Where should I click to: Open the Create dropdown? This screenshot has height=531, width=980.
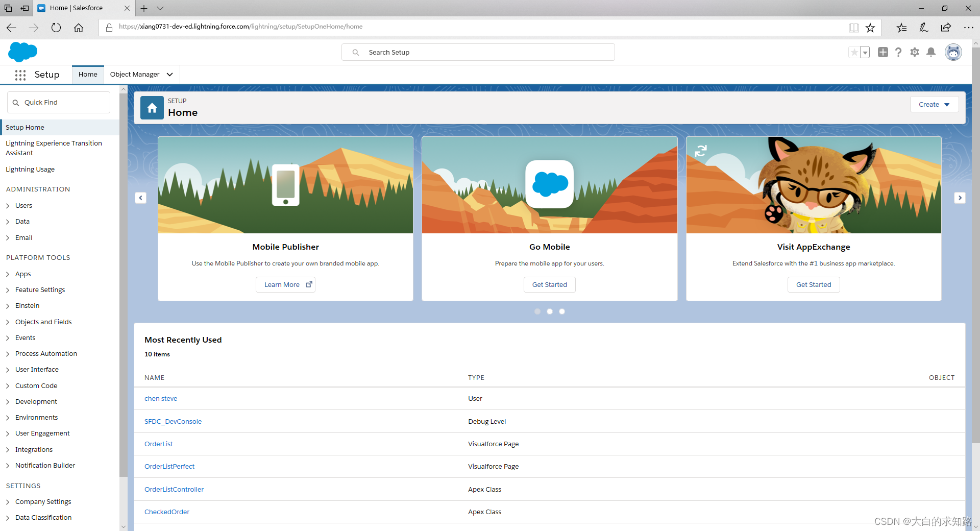934,104
